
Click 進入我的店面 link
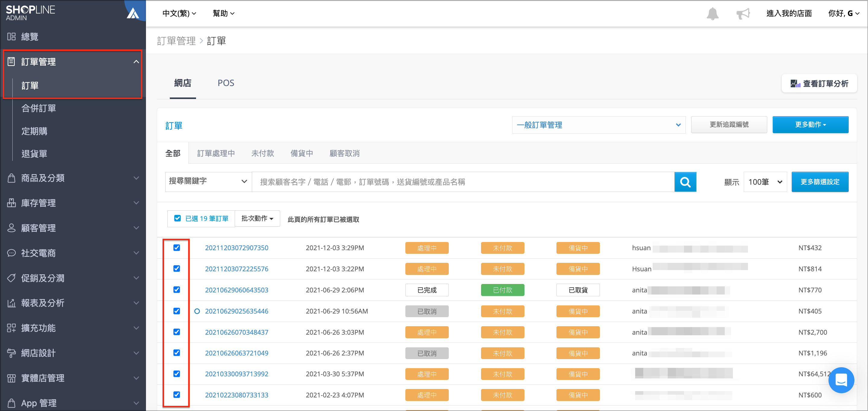(x=789, y=14)
